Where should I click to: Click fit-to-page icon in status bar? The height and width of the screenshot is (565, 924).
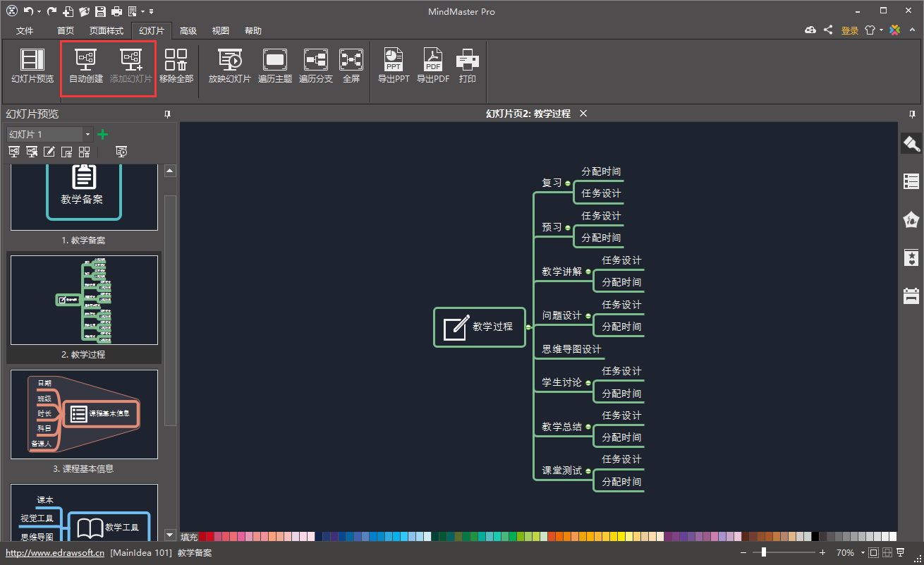click(874, 552)
